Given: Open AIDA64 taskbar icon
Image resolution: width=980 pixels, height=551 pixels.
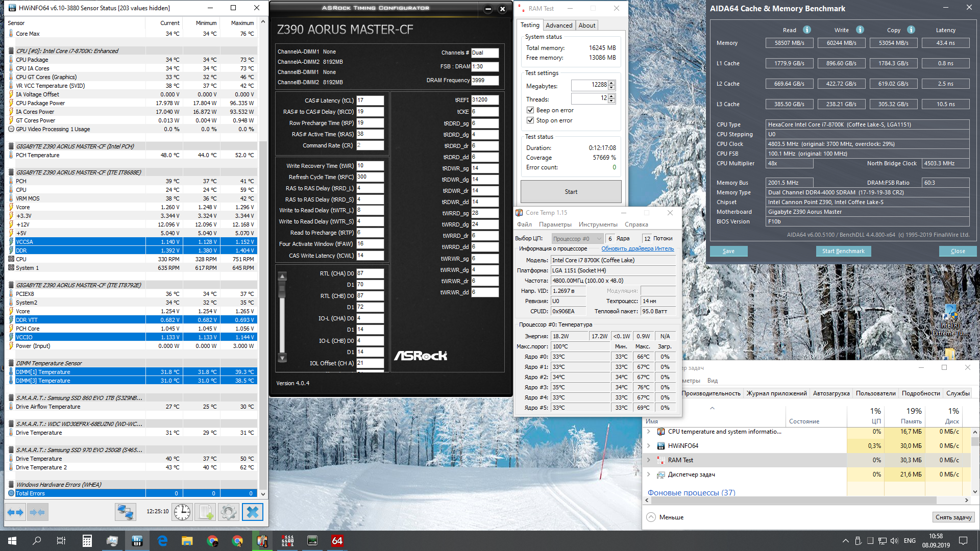Looking at the screenshot, I should coord(337,541).
